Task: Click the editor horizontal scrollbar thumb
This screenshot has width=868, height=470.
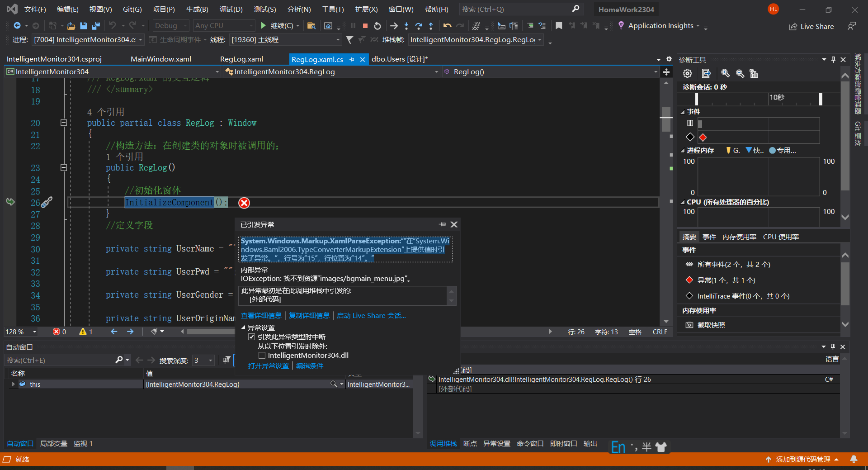Action: [x=211, y=332]
